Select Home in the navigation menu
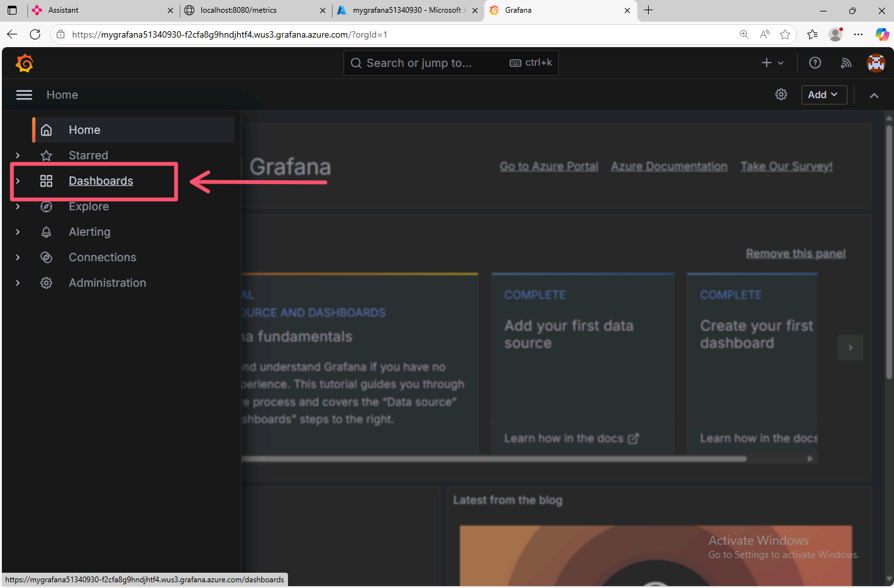This screenshot has height=588, width=894. point(85,130)
